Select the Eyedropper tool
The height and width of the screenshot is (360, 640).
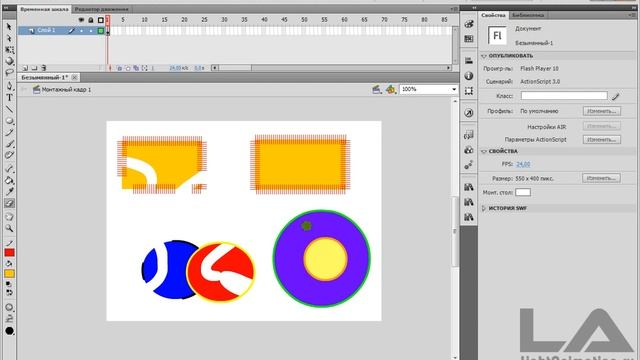pyautogui.click(x=9, y=192)
